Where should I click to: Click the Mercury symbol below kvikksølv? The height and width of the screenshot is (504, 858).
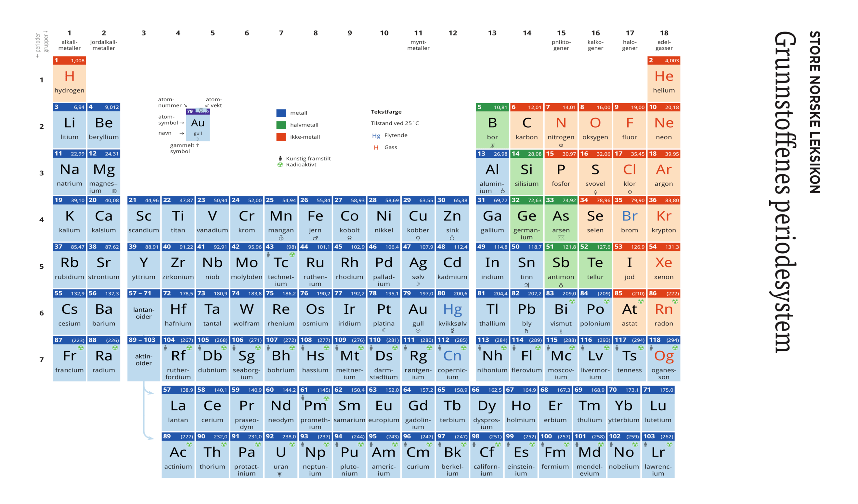452,331
